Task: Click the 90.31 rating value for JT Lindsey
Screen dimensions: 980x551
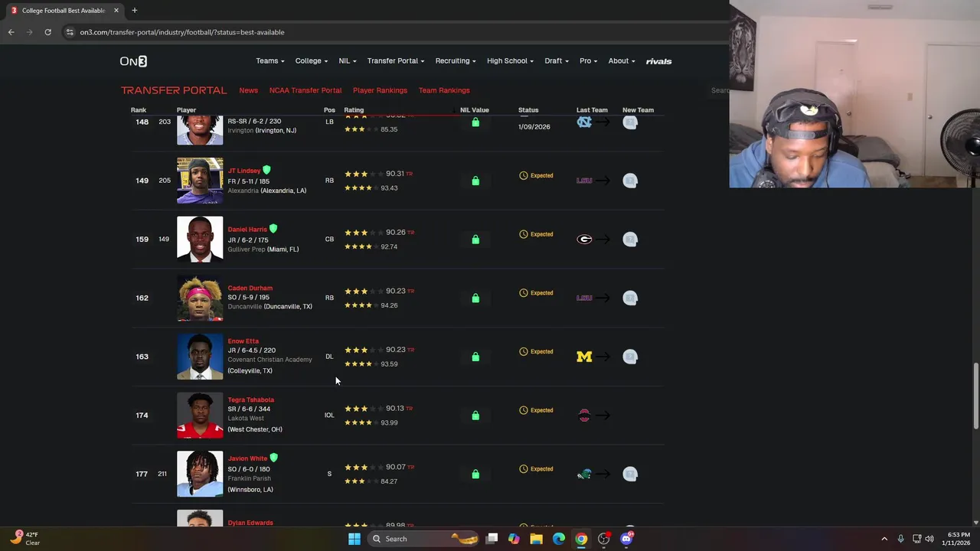Action: click(395, 174)
